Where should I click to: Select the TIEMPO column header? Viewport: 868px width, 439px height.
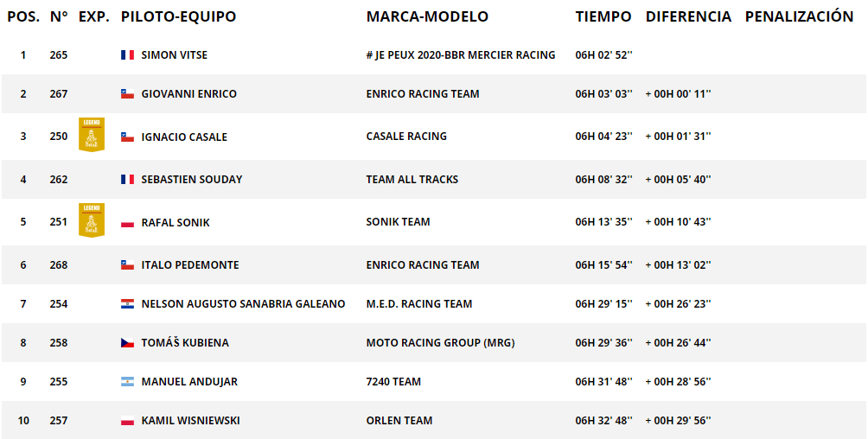tap(603, 16)
